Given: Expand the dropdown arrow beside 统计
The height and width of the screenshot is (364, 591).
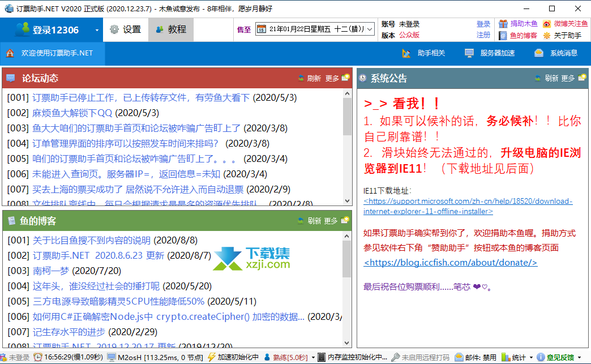Looking at the screenshot, I should pos(531,358).
